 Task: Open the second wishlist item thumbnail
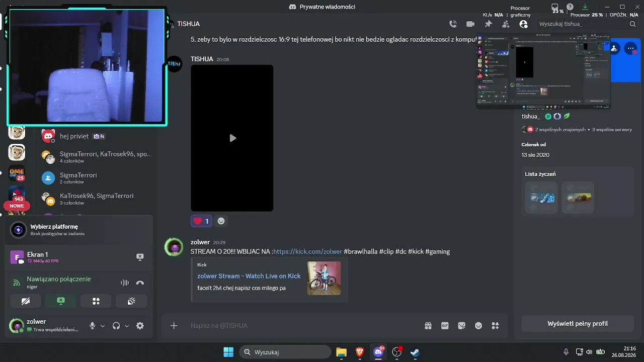[x=578, y=198]
